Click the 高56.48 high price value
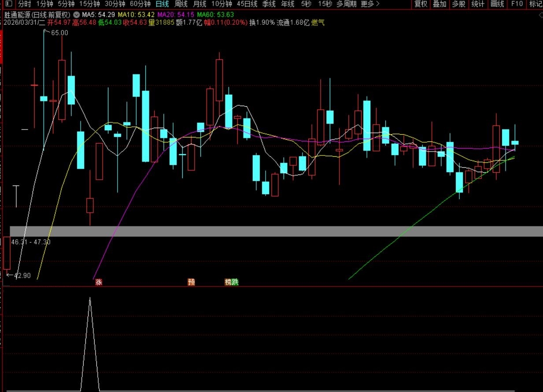 [x=85, y=22]
